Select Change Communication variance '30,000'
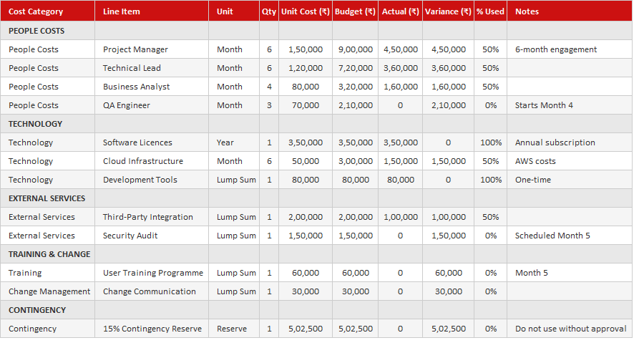This screenshot has height=358, width=644. pyautogui.click(x=449, y=291)
